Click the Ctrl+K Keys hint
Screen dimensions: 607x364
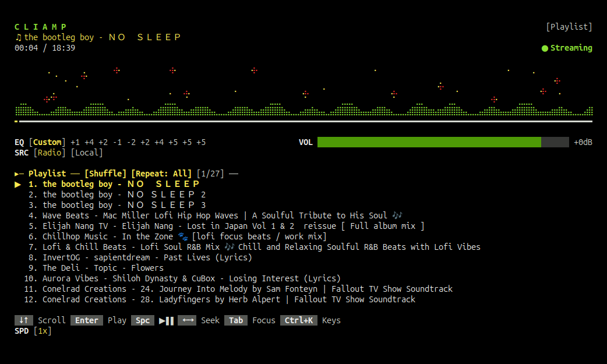[299, 320]
